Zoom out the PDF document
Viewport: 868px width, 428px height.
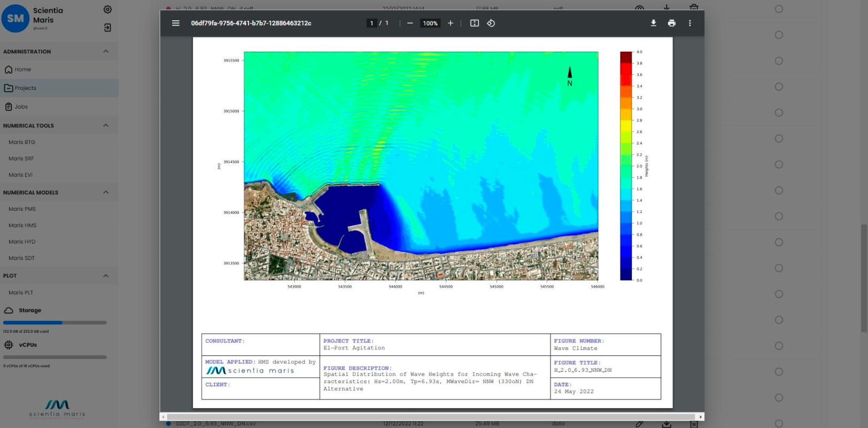tap(410, 23)
